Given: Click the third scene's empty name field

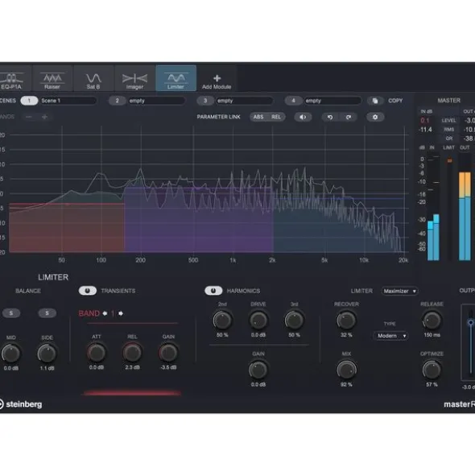Looking at the screenshot, I should click(x=244, y=101).
